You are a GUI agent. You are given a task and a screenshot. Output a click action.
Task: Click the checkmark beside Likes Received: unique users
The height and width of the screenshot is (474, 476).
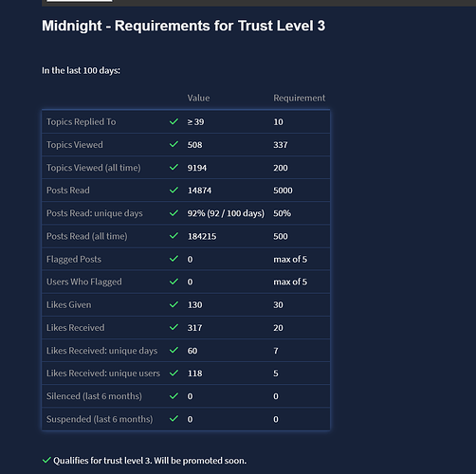click(x=174, y=374)
